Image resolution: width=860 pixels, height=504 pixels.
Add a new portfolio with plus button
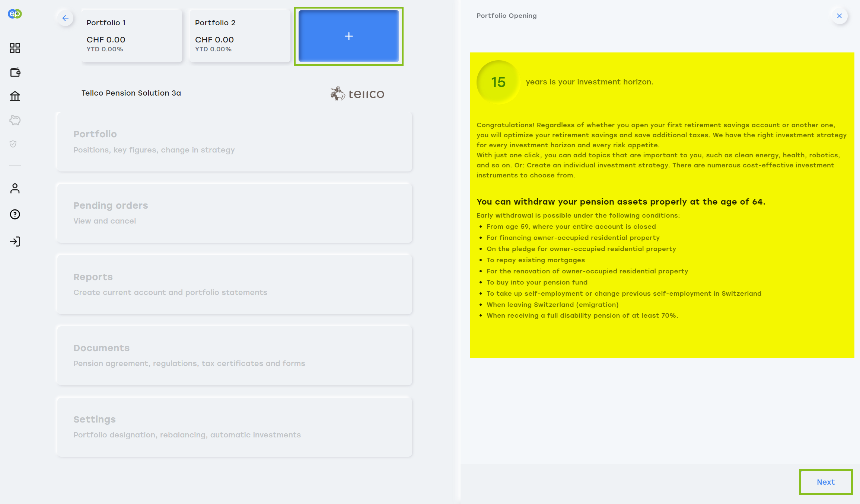pos(348,36)
